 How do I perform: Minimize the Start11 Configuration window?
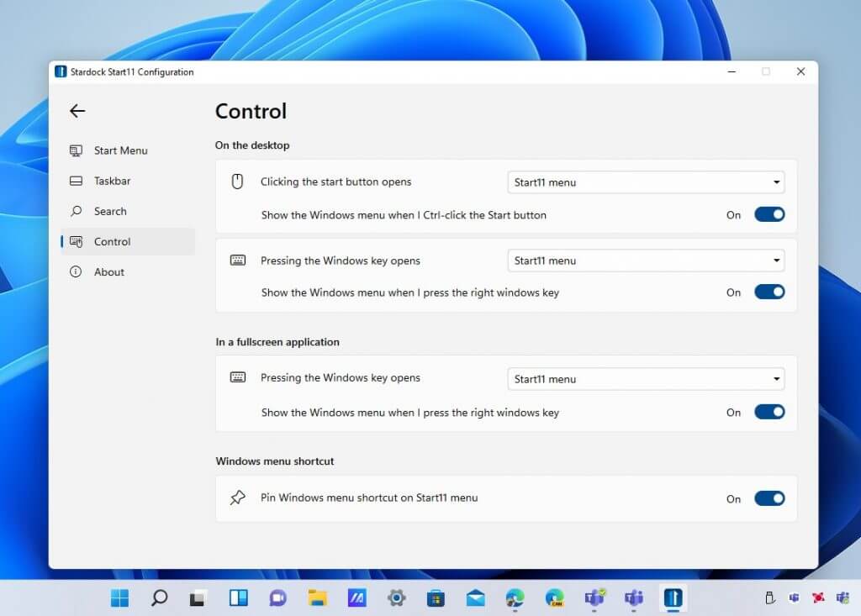click(732, 71)
